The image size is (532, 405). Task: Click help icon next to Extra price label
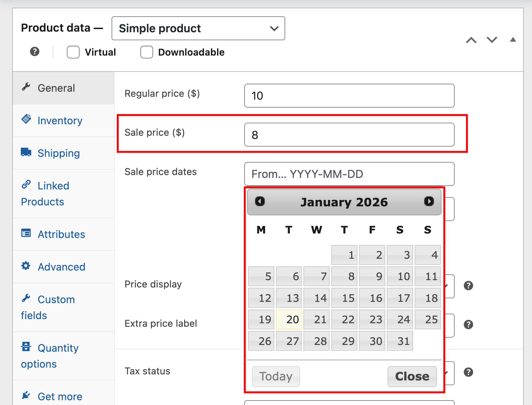468,325
